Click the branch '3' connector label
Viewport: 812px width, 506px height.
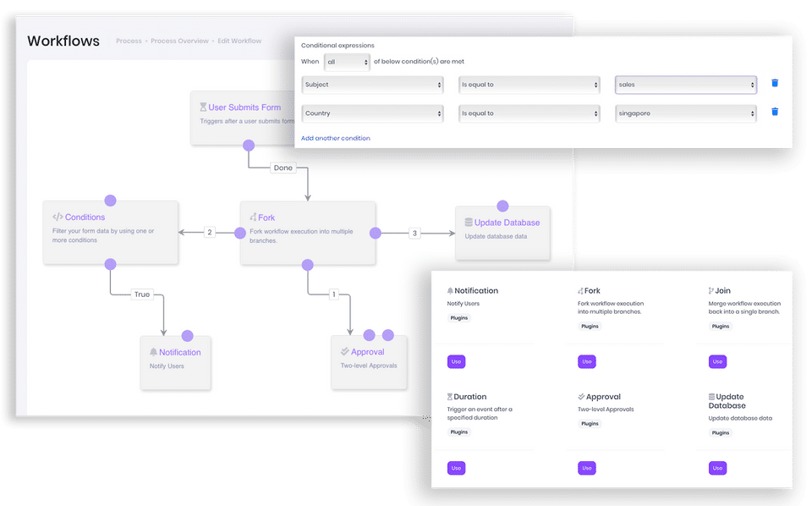[414, 233]
